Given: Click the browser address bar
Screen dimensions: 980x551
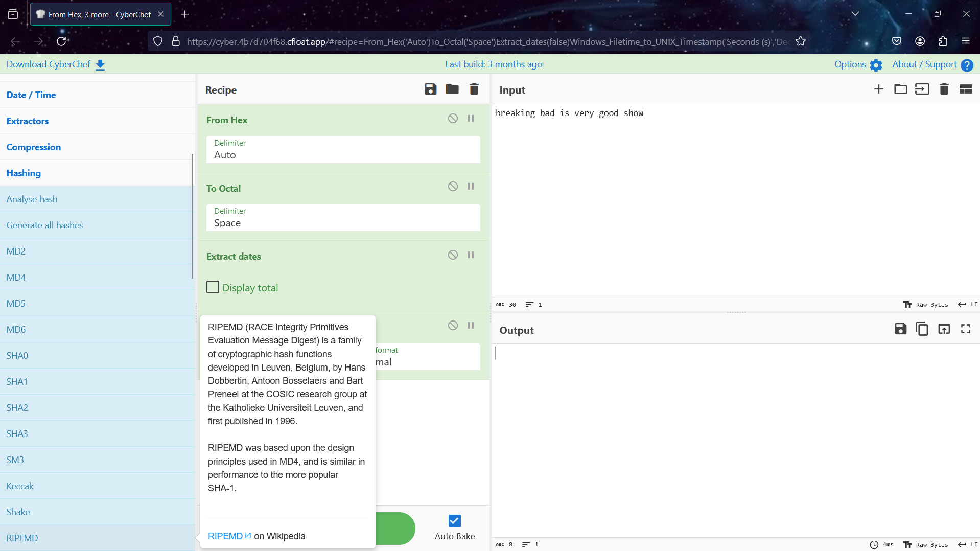Looking at the screenshot, I should [x=488, y=42].
